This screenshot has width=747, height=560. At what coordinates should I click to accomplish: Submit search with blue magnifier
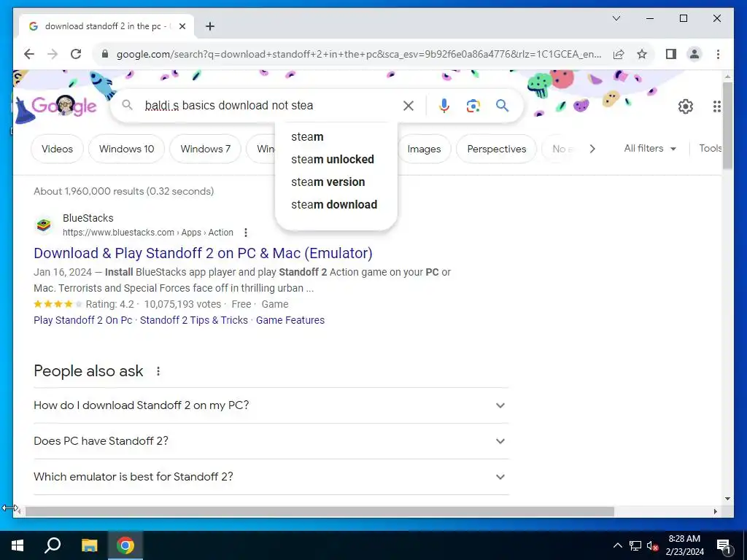click(x=502, y=106)
